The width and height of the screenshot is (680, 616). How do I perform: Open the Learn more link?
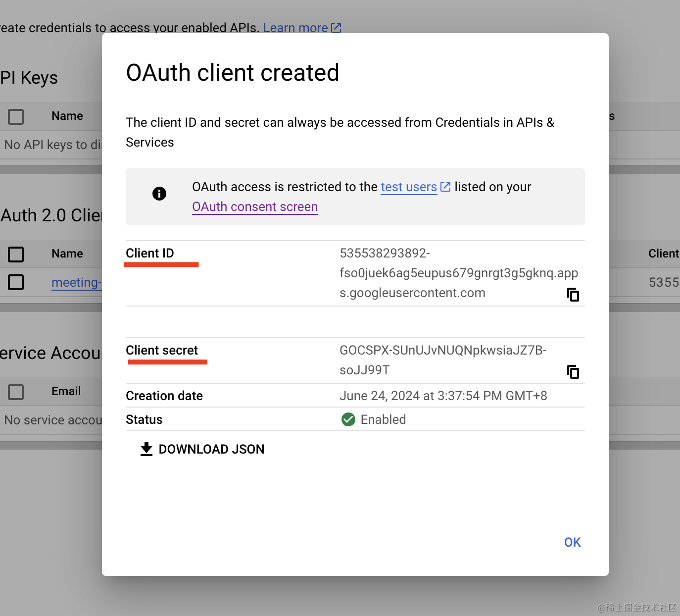pyautogui.click(x=295, y=28)
